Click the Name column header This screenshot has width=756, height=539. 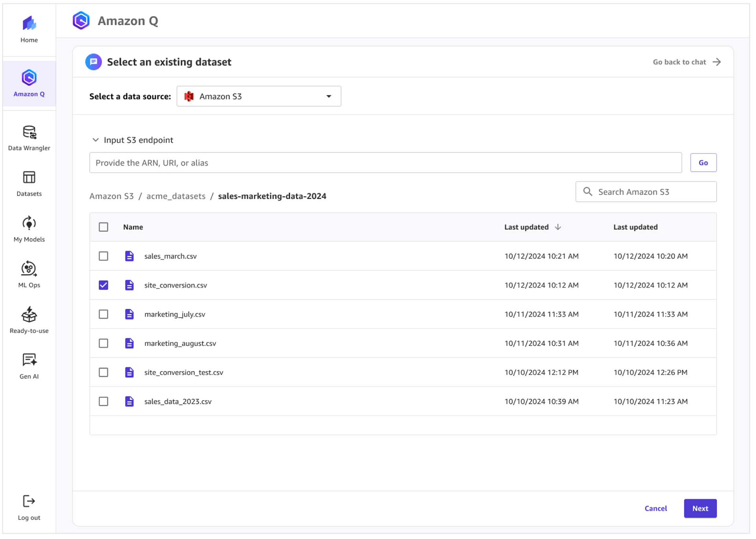tap(133, 227)
